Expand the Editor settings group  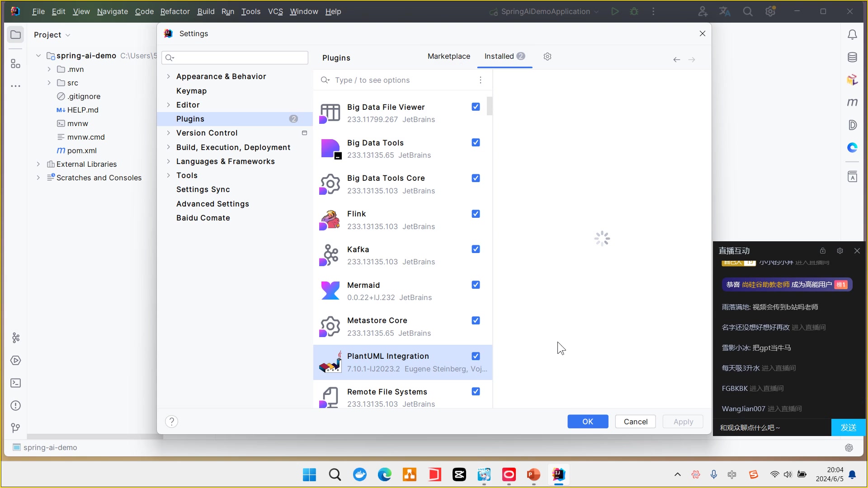click(x=169, y=105)
